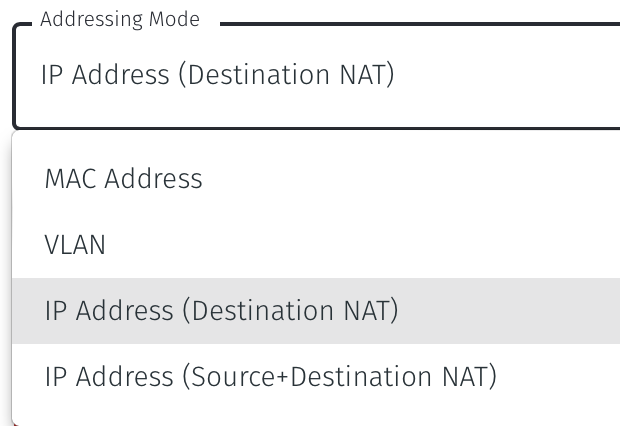Image resolution: width=620 pixels, height=426 pixels.
Task: Collapse the Addressing Mode combo box
Action: 316,76
